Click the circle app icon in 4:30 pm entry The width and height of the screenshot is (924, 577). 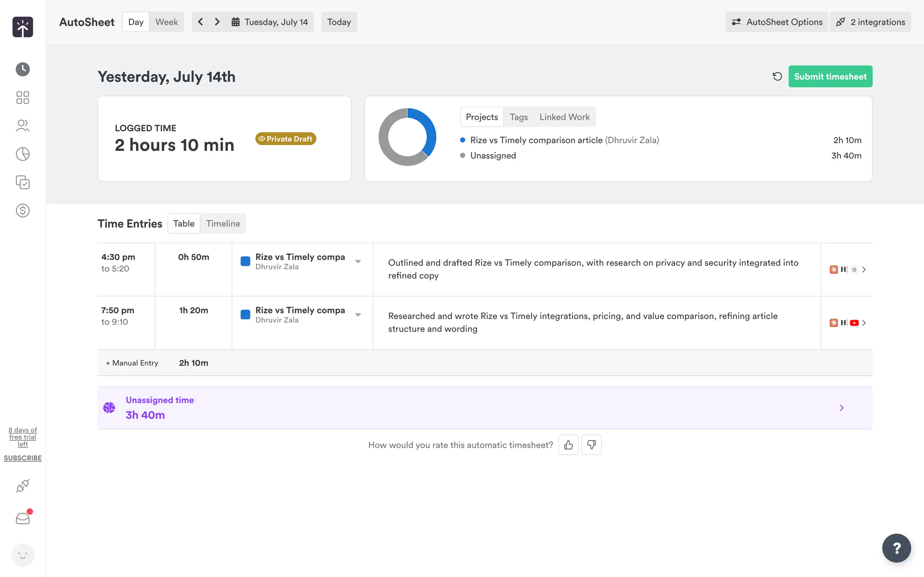pos(854,270)
